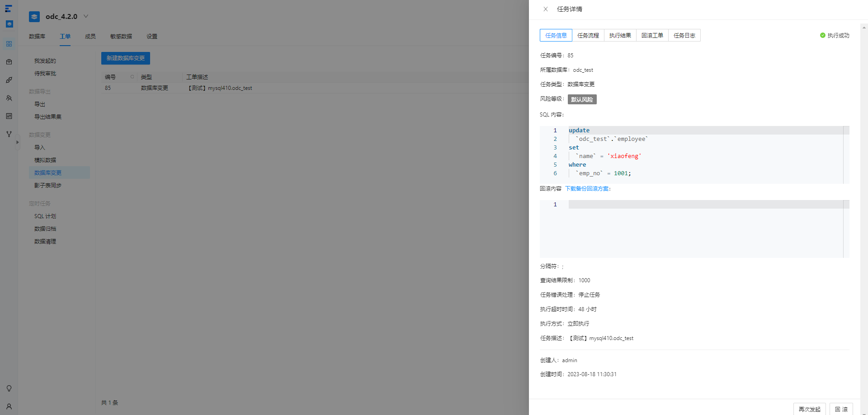
Task: Select 导出结果集 menu item
Action: [x=48, y=117]
